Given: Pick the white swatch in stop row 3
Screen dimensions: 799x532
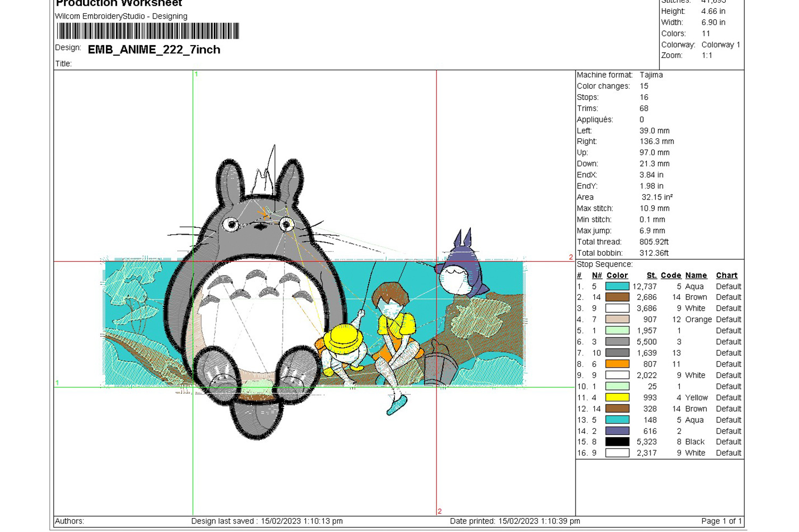Looking at the screenshot, I should click(617, 309).
